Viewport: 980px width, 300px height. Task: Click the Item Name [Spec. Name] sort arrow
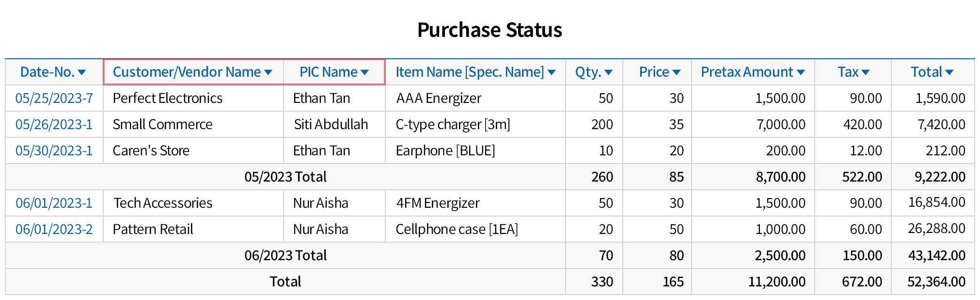[551, 72]
